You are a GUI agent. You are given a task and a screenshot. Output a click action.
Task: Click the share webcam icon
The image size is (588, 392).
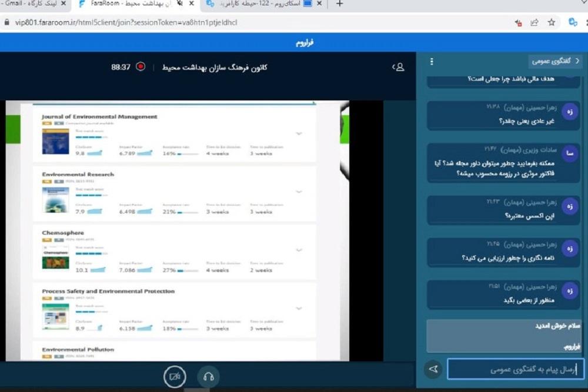175,377
